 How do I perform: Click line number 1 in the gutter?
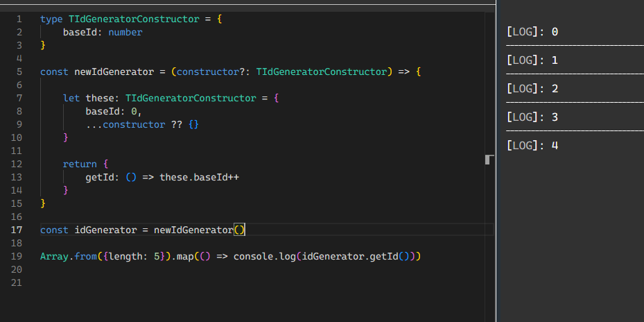(19, 19)
